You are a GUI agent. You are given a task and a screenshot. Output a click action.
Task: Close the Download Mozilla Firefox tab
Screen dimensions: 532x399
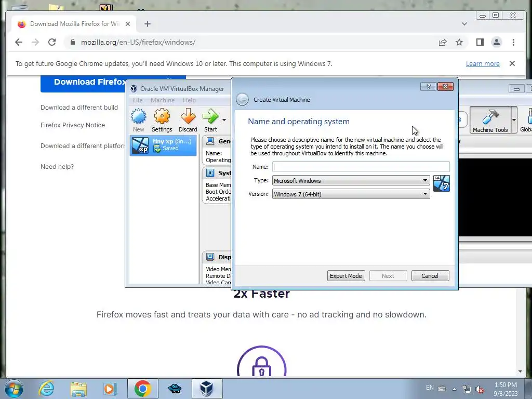click(128, 24)
